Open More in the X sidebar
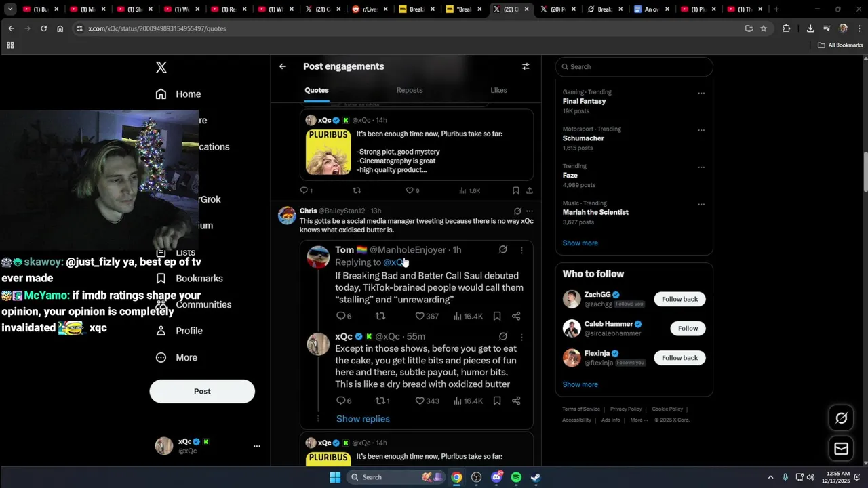 click(x=176, y=358)
